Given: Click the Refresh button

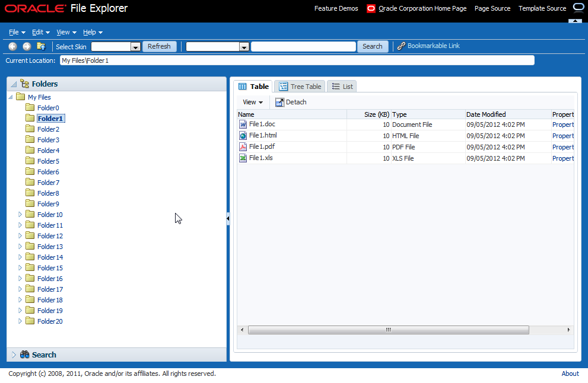Looking at the screenshot, I should click(159, 46).
